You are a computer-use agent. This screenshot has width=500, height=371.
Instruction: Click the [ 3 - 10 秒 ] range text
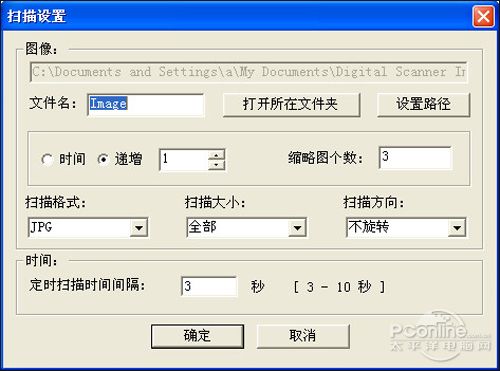coord(339,287)
